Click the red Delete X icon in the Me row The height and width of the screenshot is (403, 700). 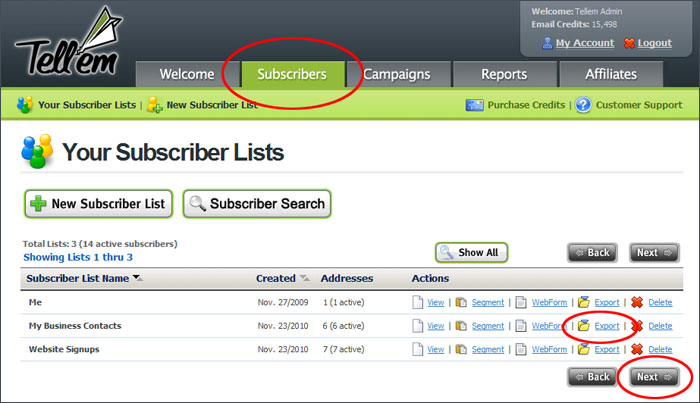point(637,302)
